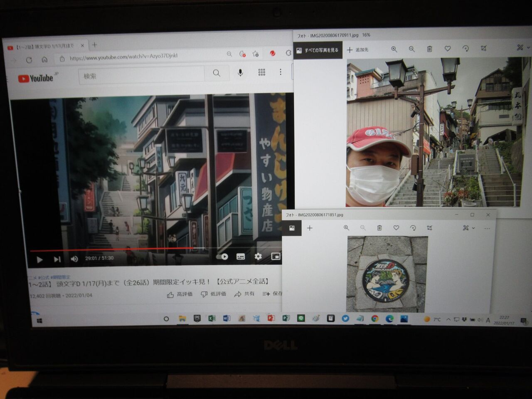Open Google Chrome from the taskbar

(375, 319)
